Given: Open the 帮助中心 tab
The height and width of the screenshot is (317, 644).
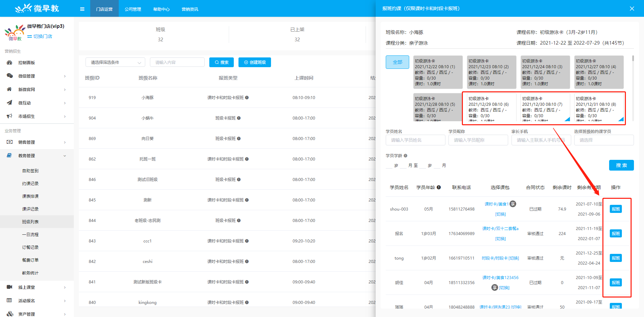Looking at the screenshot, I should (x=161, y=9).
